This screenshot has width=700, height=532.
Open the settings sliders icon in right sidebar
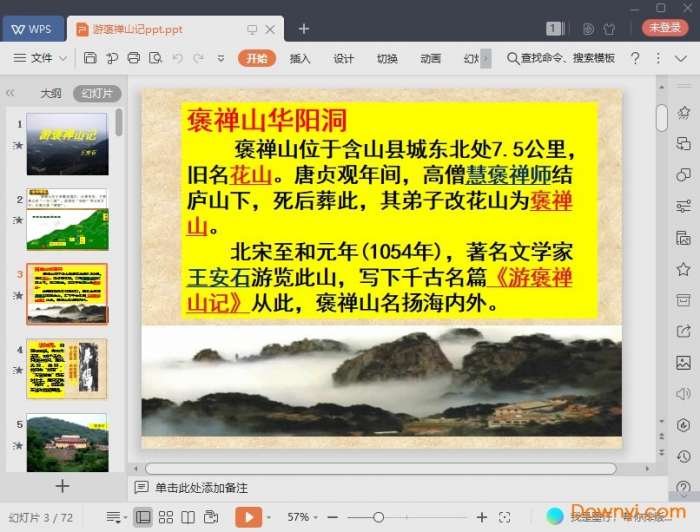coord(683,206)
